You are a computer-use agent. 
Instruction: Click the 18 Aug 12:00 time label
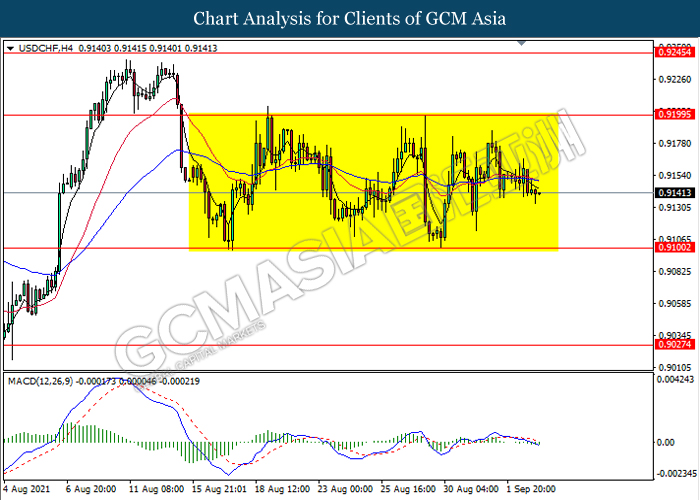pos(282,489)
